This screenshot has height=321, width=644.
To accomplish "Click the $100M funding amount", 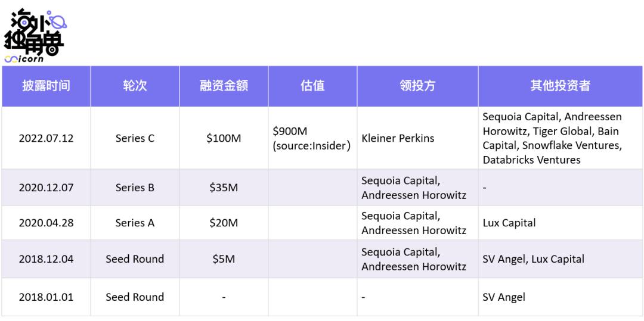I will click(224, 138).
